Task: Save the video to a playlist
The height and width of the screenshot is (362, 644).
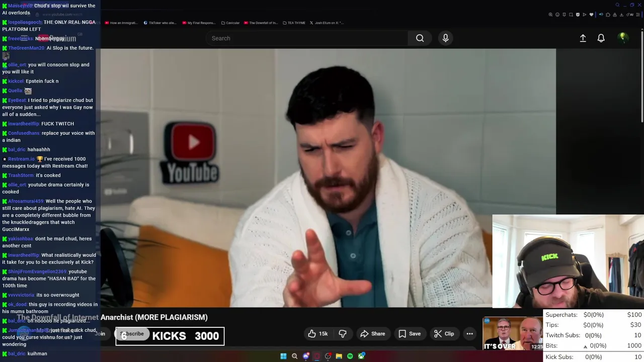Action: (x=410, y=333)
